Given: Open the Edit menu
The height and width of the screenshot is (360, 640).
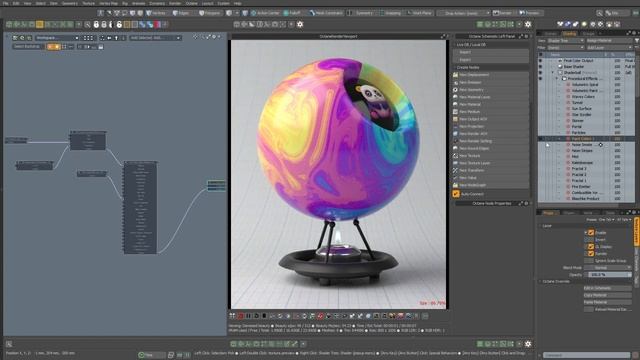Looking at the screenshot, I should [16, 3].
